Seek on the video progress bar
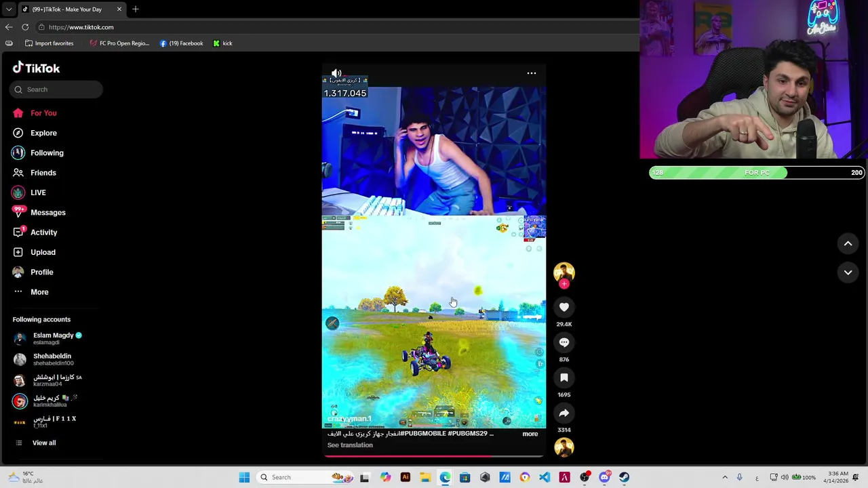 click(x=434, y=455)
